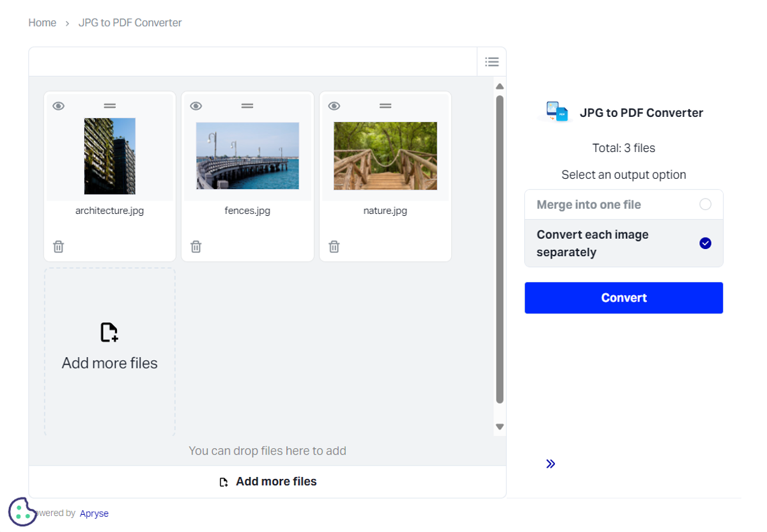Collapse the output options panel with the chevron
This screenshot has width=767, height=532.
coord(550,463)
